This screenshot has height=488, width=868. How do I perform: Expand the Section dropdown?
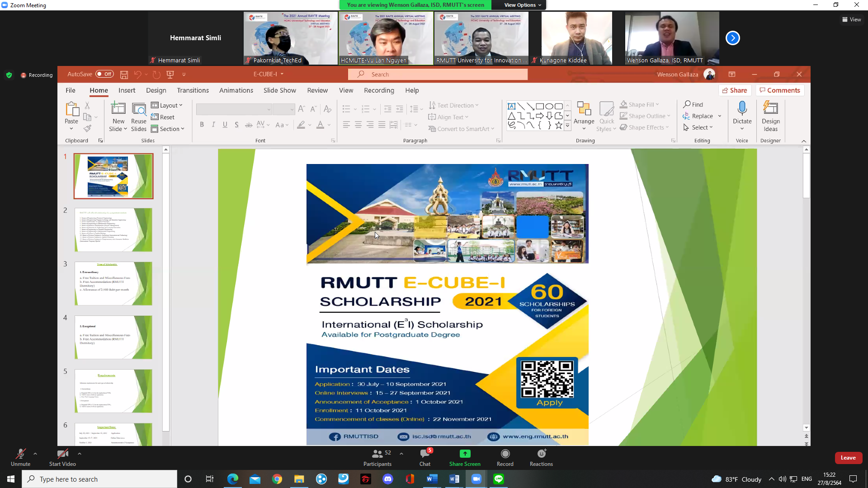168,129
